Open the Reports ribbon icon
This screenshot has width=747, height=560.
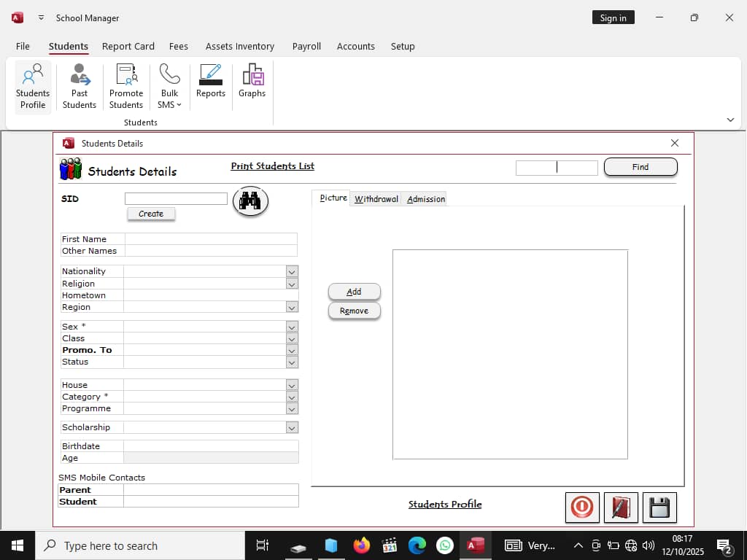click(x=210, y=81)
